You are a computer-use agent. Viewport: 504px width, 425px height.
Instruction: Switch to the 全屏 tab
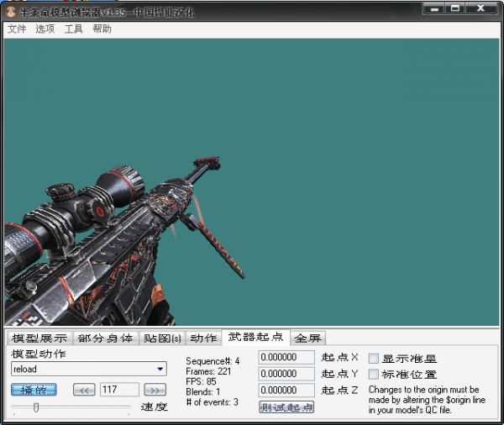pyautogui.click(x=308, y=338)
